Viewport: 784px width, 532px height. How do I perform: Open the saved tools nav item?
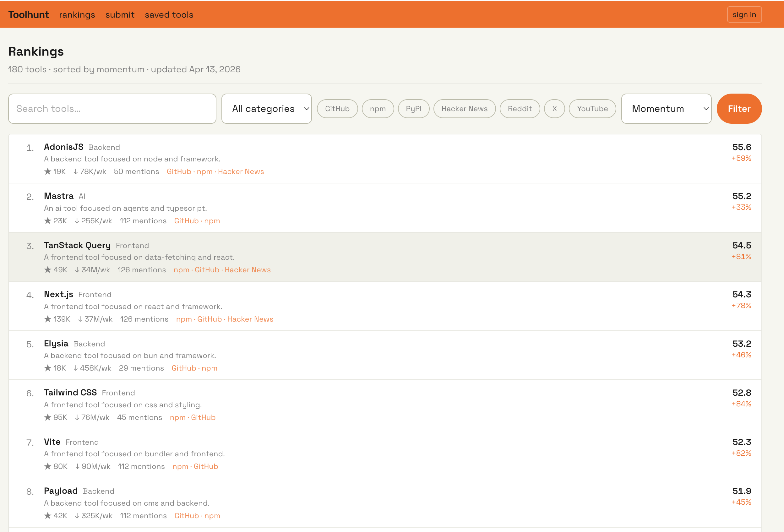(x=169, y=15)
